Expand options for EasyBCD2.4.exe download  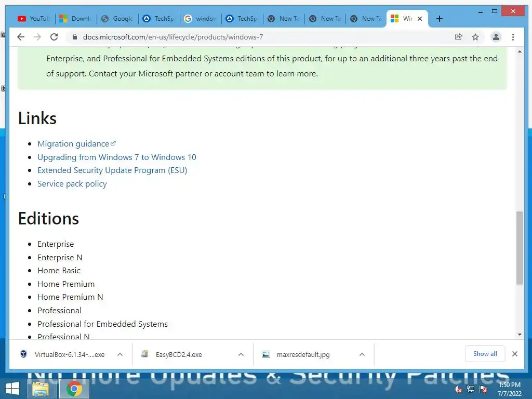click(241, 354)
